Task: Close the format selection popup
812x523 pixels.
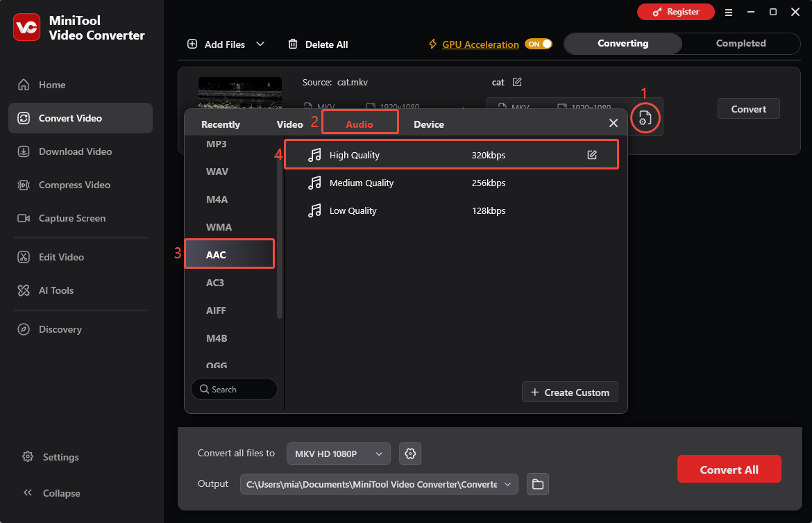Action: point(613,124)
